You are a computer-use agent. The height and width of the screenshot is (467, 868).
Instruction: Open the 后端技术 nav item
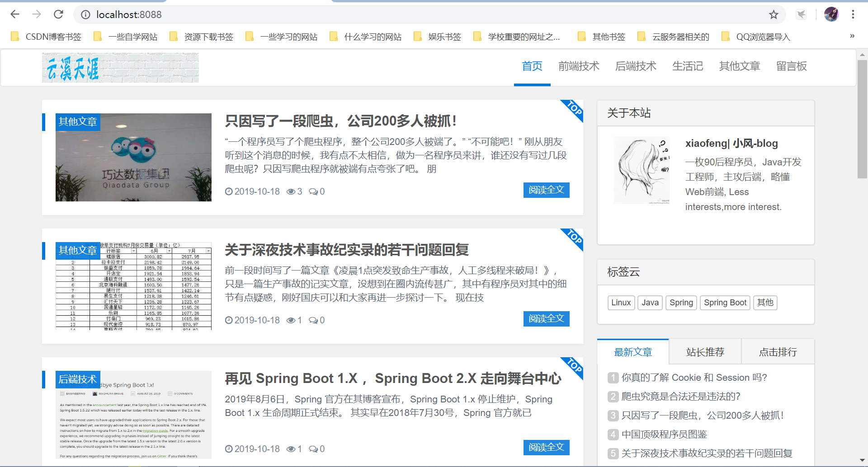pyautogui.click(x=636, y=66)
